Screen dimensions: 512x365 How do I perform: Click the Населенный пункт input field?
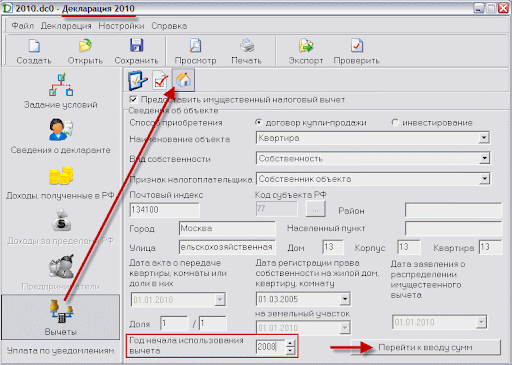(453, 229)
